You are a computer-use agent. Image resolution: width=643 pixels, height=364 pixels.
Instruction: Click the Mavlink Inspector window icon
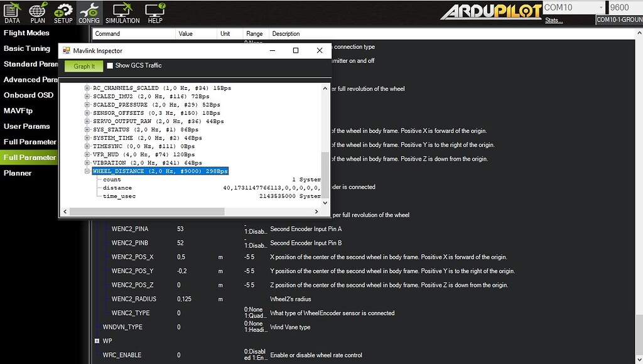66,51
